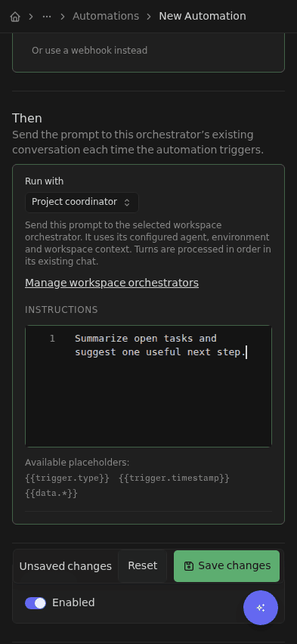Click the Unsaved changes status label
The height and width of the screenshot is (644, 297).
pos(65,566)
